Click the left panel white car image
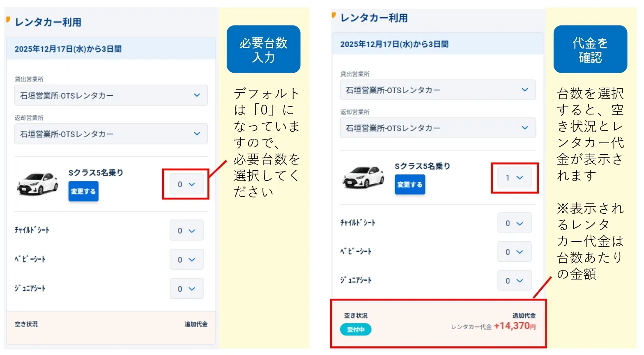This screenshot has height=355, width=644. (x=37, y=183)
